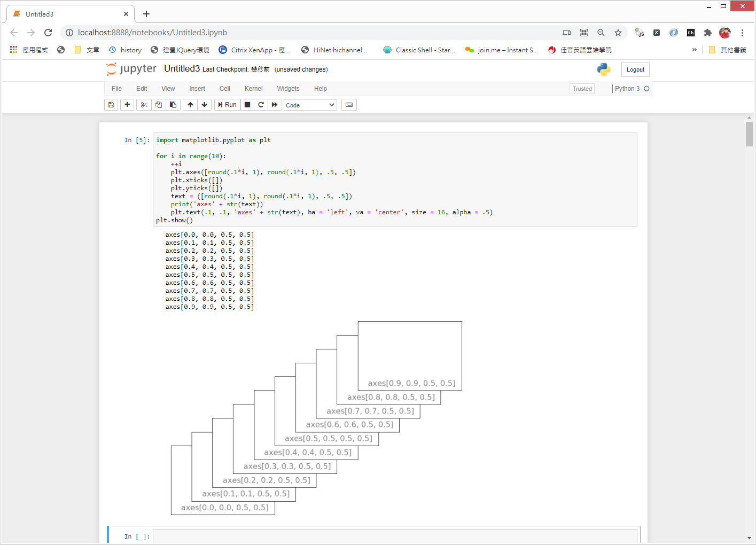The height and width of the screenshot is (545, 756).
Task: Open the Kernel menu
Action: click(x=253, y=89)
